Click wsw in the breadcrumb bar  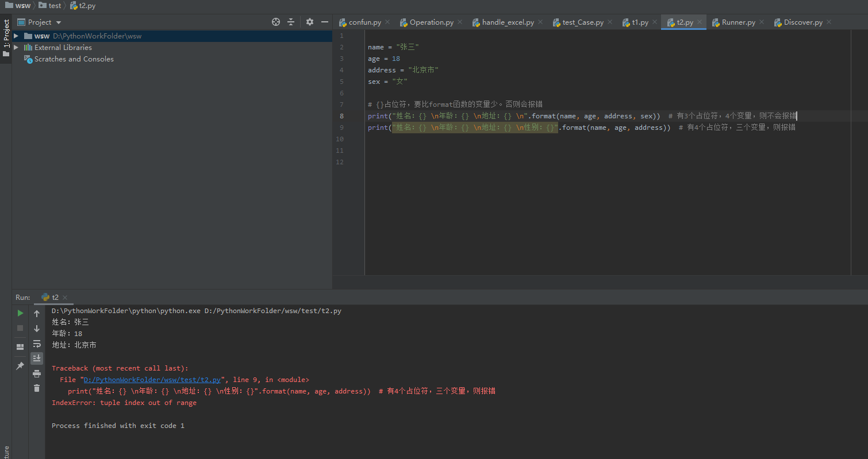tap(18, 5)
